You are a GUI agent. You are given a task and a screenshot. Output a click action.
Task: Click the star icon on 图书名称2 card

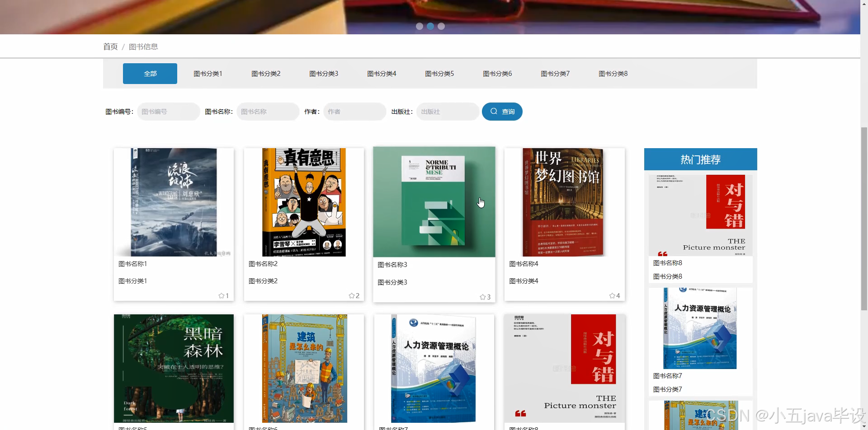click(352, 296)
